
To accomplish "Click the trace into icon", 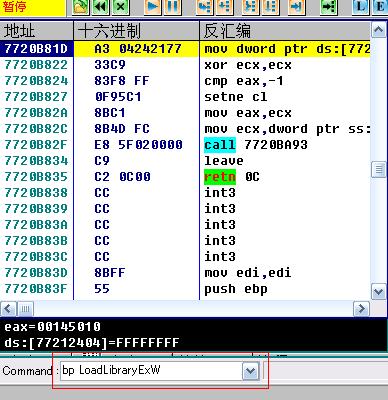I will (x=251, y=7).
